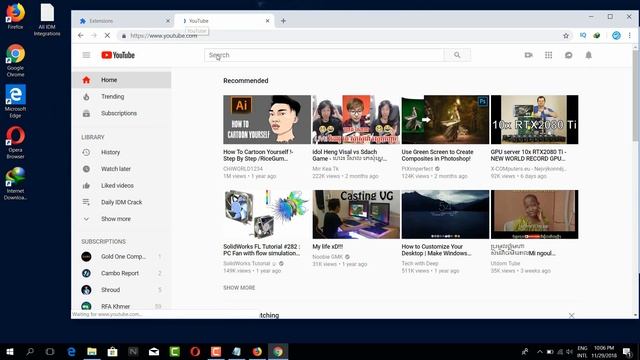Viewport: 640px width, 360px height.
Task: Open a new tab with plus button
Action: pyautogui.click(x=283, y=21)
